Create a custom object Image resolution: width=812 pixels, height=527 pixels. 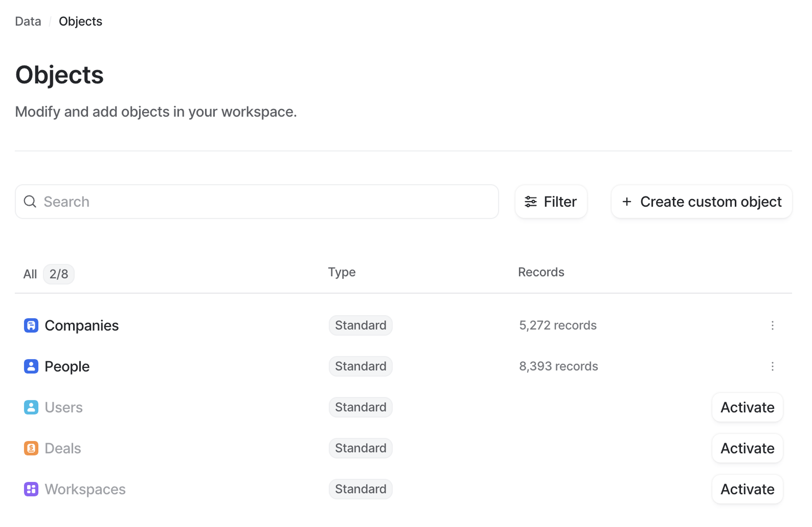701,202
